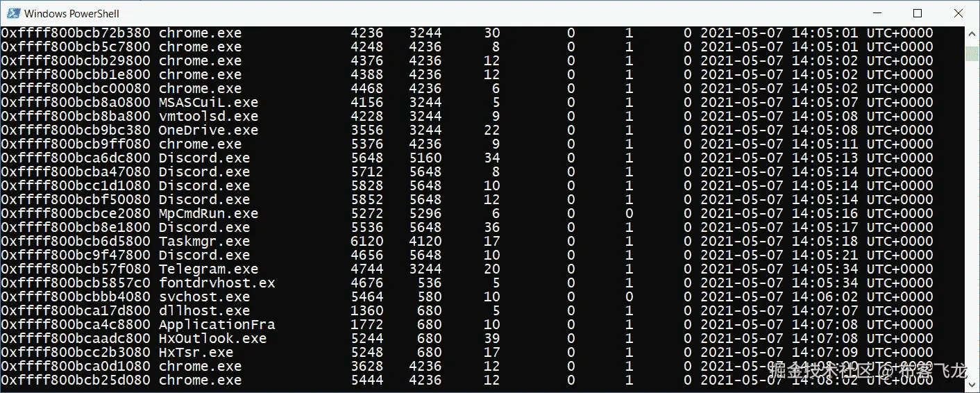This screenshot has height=393, width=980.
Task: Click PID value 4248
Action: click(x=366, y=47)
